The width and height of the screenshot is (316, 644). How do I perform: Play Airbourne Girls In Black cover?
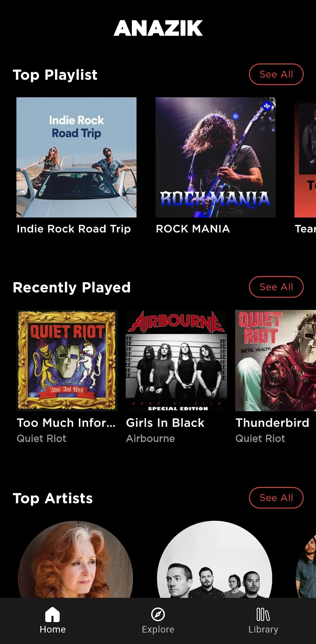tap(176, 360)
